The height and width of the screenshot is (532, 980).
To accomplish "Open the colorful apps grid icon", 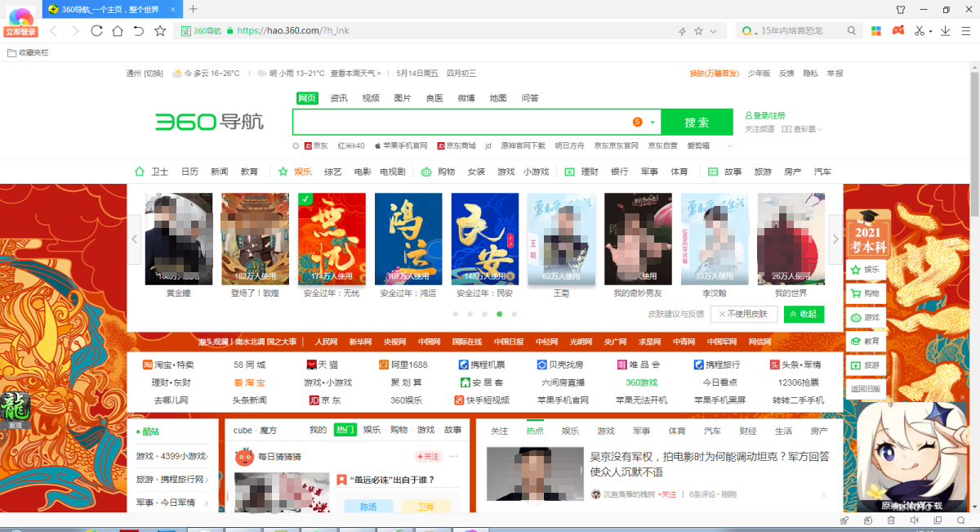I will 875,31.
